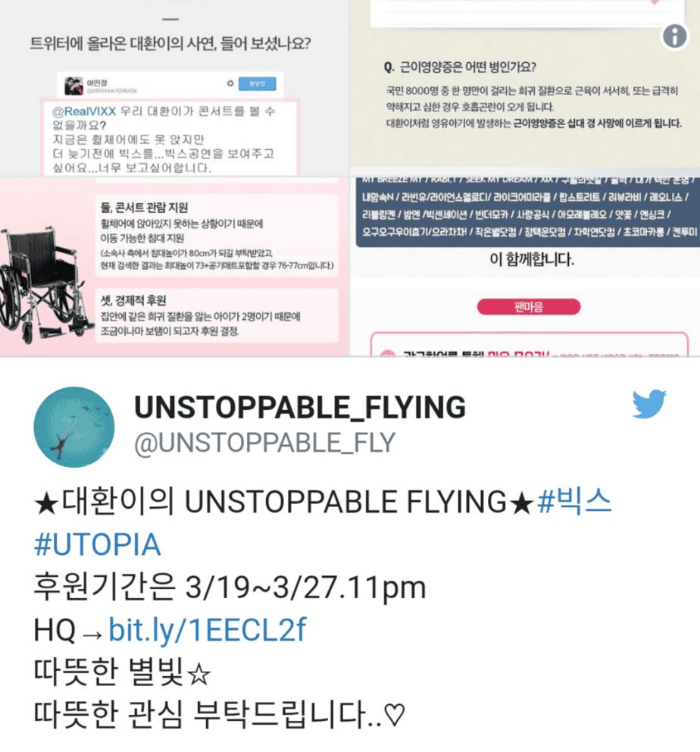This screenshot has width=700, height=752.
Task: Click the pink 팬마음 button
Action: 529,306
